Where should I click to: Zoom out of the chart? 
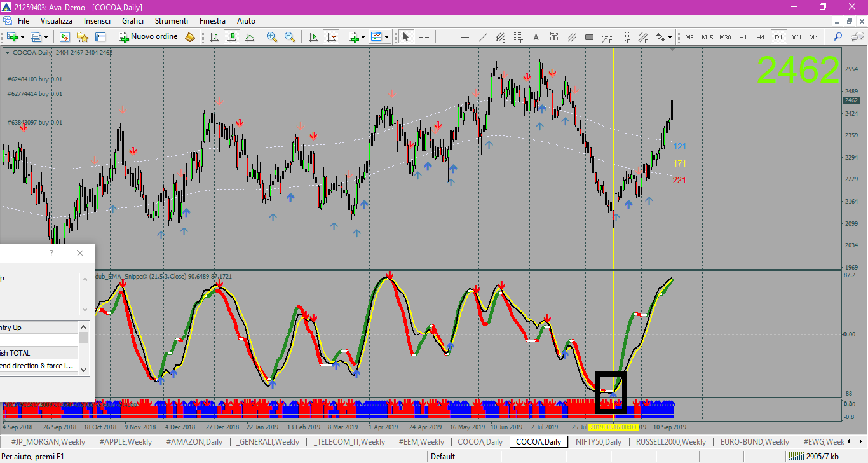pos(290,37)
